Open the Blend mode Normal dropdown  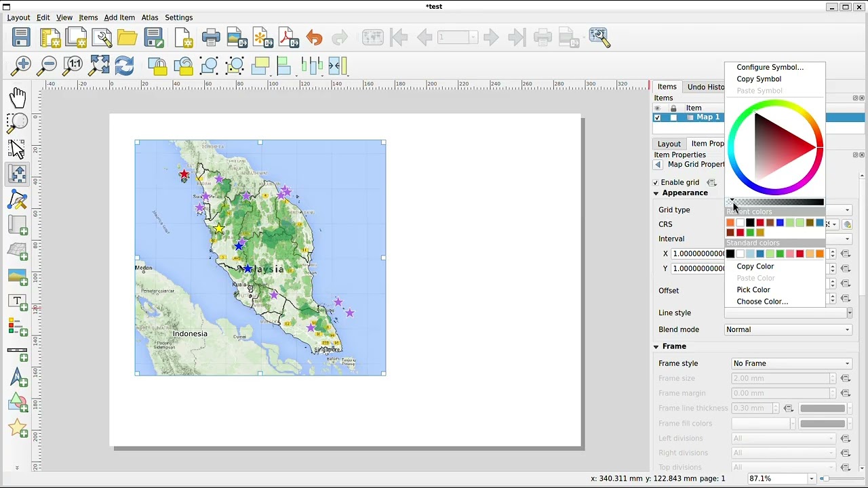(x=788, y=329)
